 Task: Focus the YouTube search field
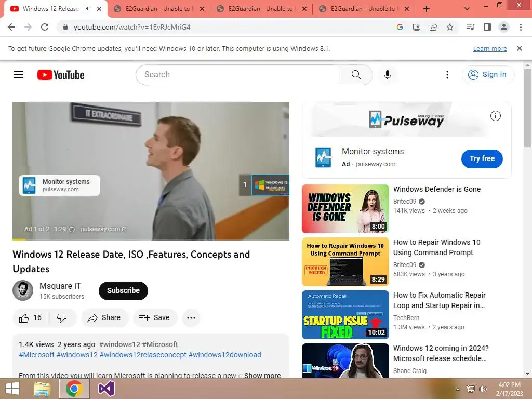click(x=237, y=75)
